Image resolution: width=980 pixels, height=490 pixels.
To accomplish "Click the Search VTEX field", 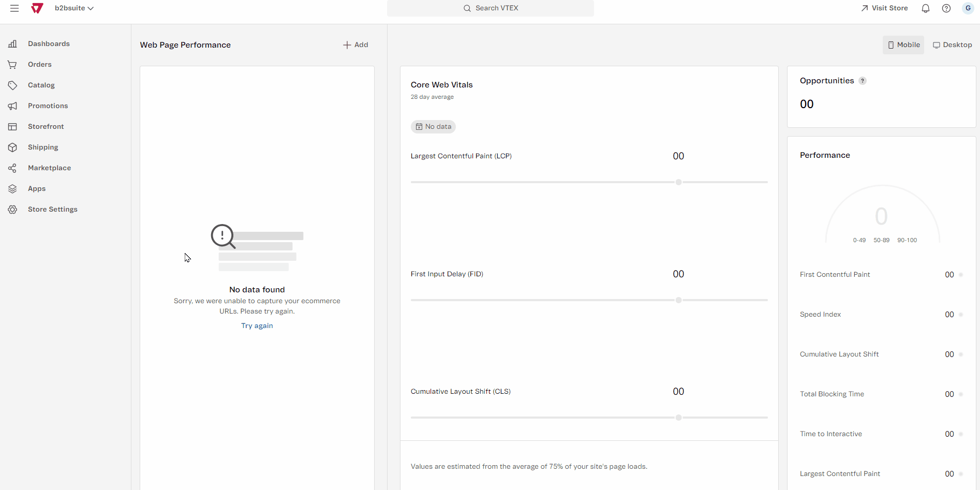I will (x=491, y=8).
